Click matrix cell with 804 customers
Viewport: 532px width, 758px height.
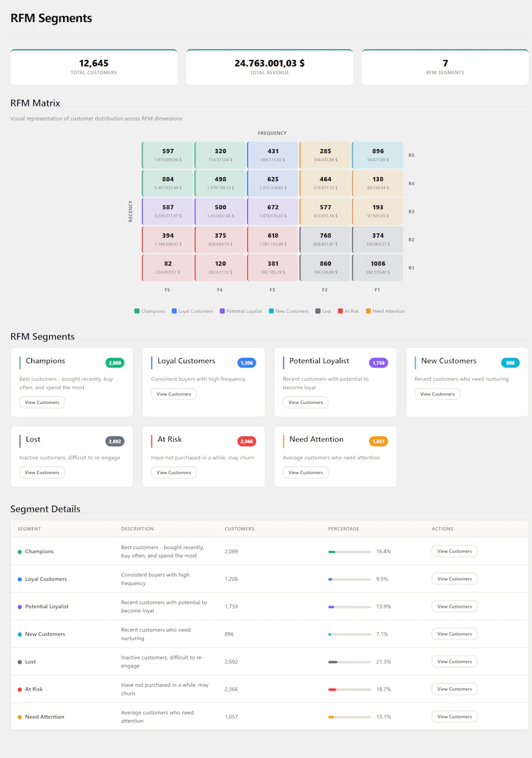tap(168, 183)
